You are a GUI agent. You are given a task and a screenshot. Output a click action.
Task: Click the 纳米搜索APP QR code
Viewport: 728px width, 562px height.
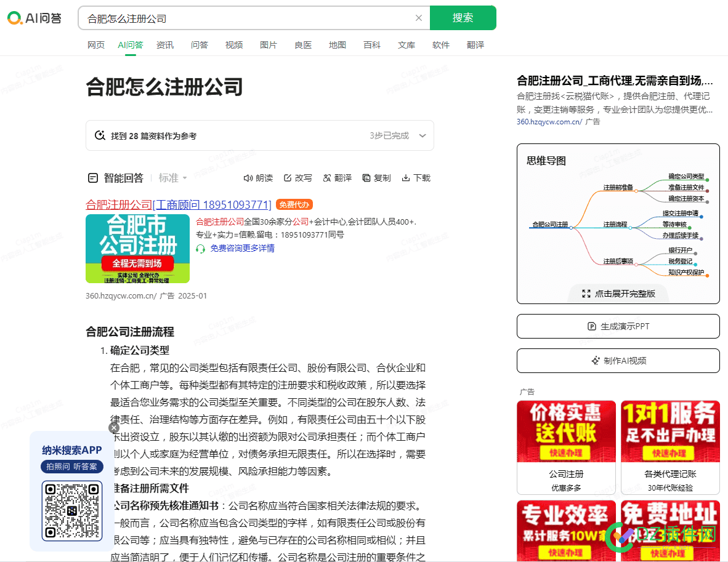[72, 510]
